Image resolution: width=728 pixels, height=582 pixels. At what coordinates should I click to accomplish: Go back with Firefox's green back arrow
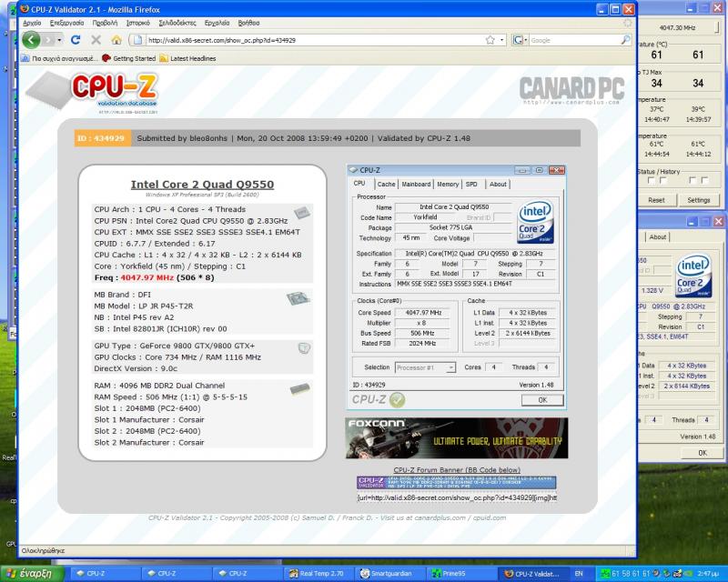[31, 40]
